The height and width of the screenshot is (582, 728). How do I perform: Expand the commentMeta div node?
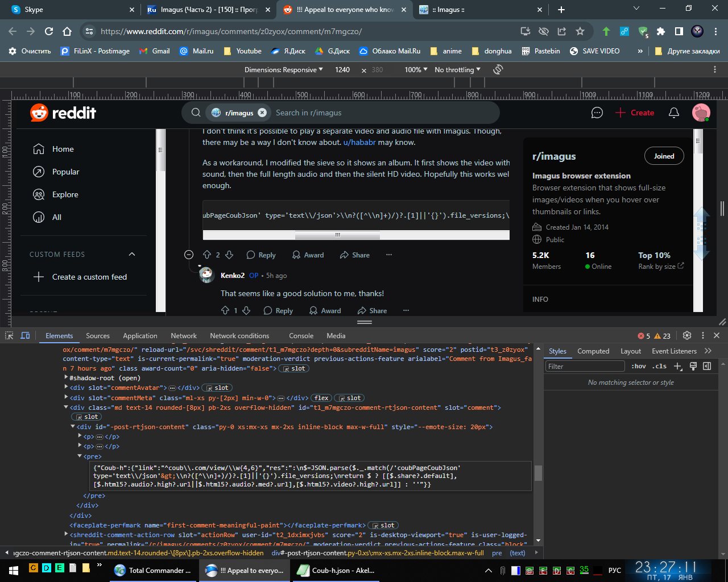[67, 398]
